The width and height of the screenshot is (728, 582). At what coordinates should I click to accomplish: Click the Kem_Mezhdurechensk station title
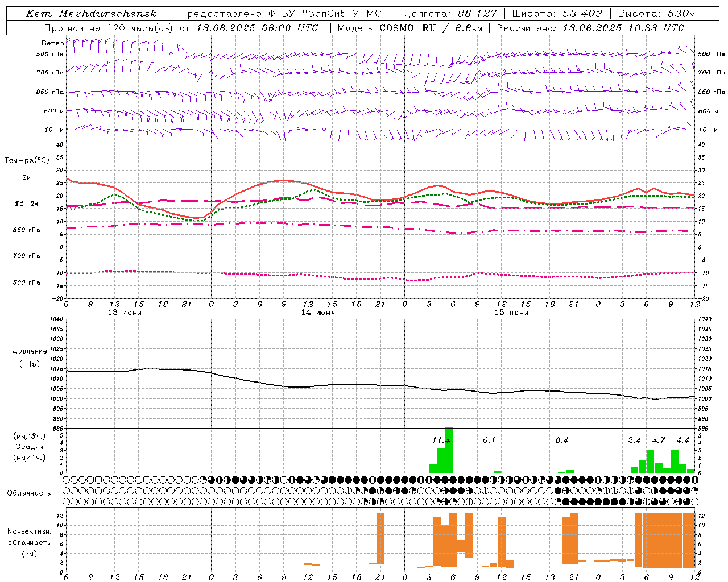coord(91,14)
